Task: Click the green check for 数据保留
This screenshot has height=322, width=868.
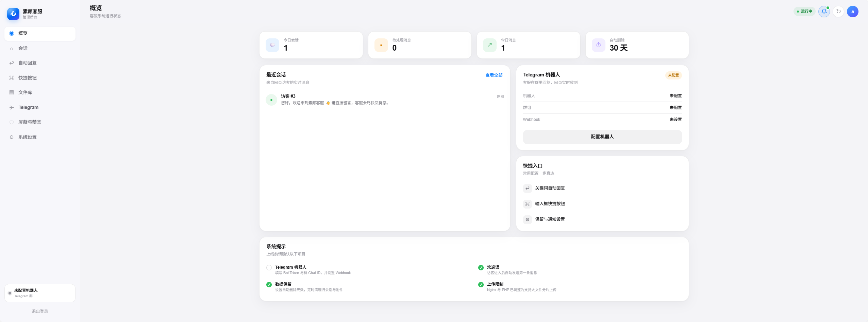Action: (269, 285)
